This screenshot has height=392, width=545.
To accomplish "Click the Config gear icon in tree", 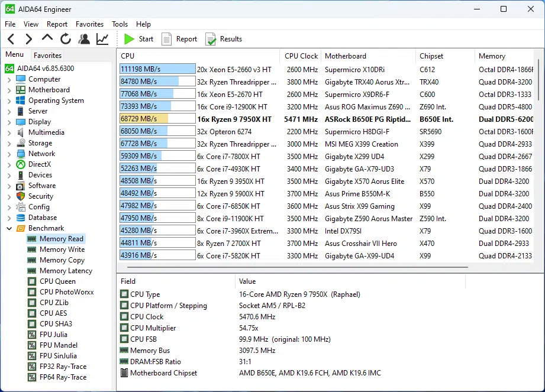I will [21, 207].
